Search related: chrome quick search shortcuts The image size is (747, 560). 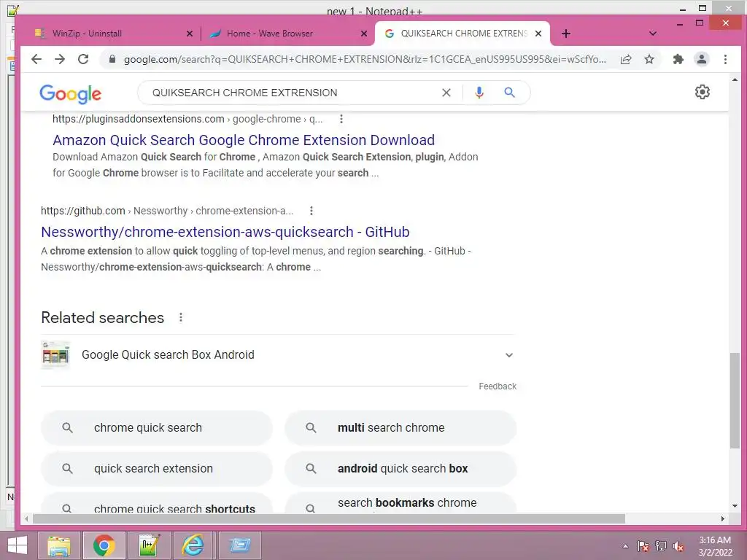[x=157, y=504]
